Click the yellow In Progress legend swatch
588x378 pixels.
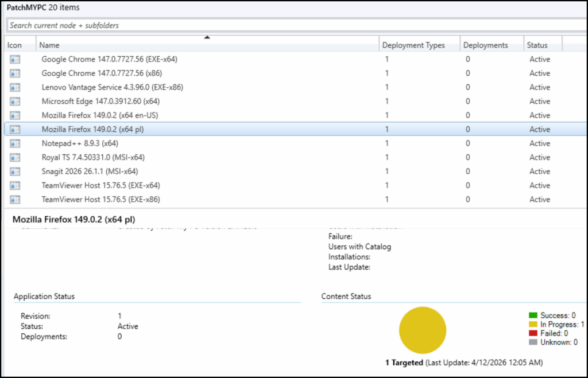532,325
